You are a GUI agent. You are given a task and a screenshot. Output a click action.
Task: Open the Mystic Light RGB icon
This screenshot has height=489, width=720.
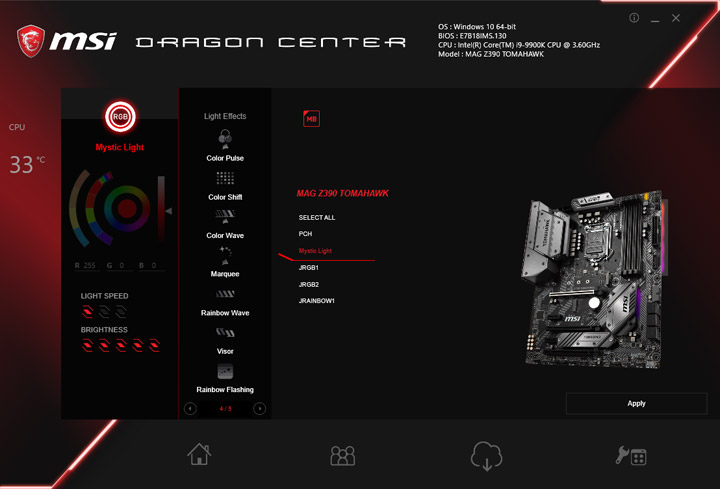[120, 117]
